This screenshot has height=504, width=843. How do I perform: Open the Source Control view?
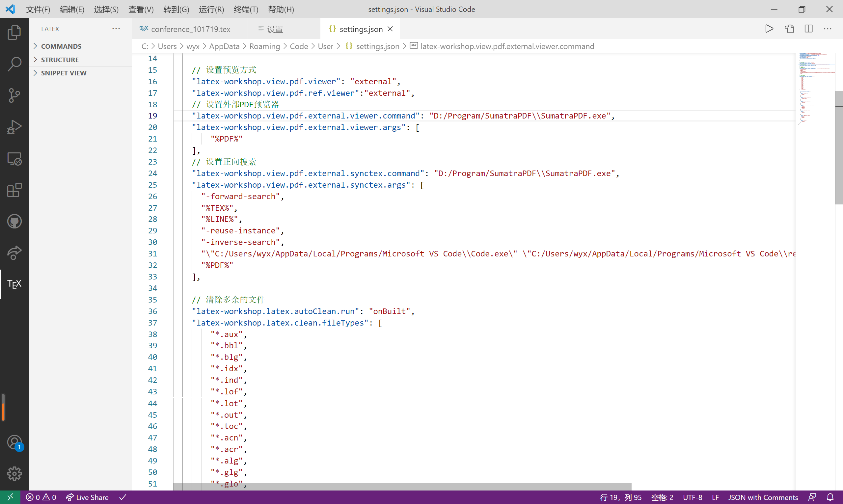tap(14, 95)
